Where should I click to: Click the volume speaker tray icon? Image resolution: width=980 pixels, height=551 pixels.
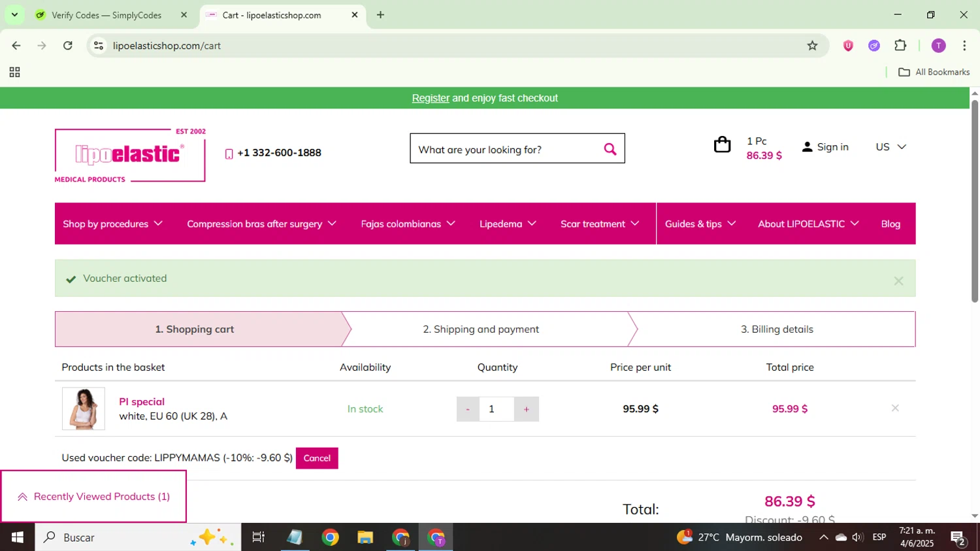pyautogui.click(x=858, y=537)
